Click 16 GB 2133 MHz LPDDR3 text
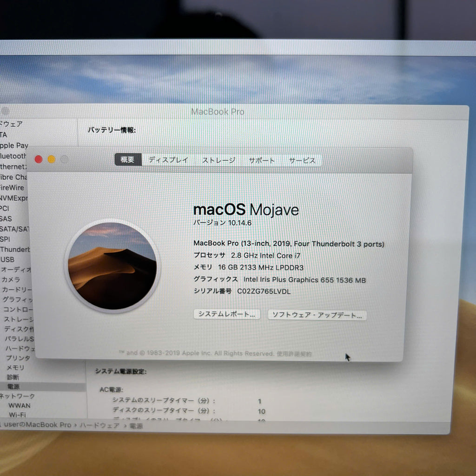Viewport: 476px width, 476px height. 261,267
